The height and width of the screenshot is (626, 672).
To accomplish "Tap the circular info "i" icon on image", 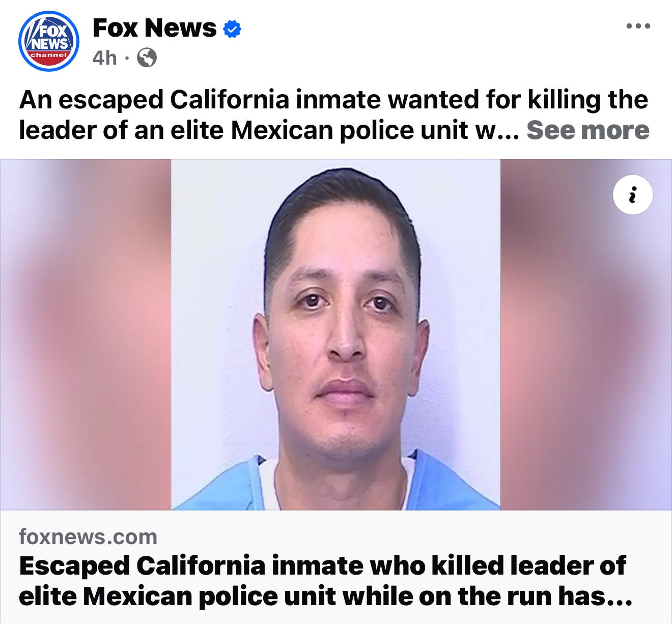I will click(x=633, y=195).
